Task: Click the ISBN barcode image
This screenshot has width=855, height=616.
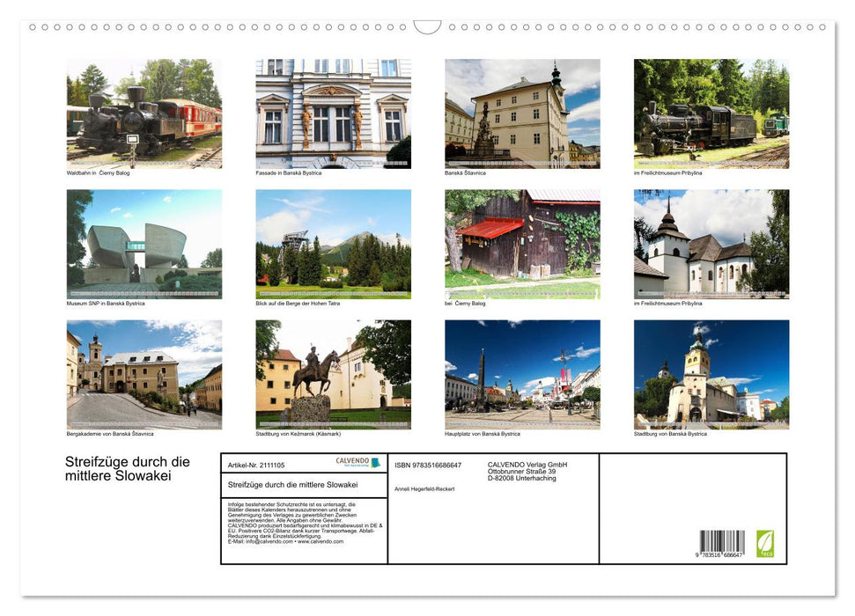Action: point(722,544)
